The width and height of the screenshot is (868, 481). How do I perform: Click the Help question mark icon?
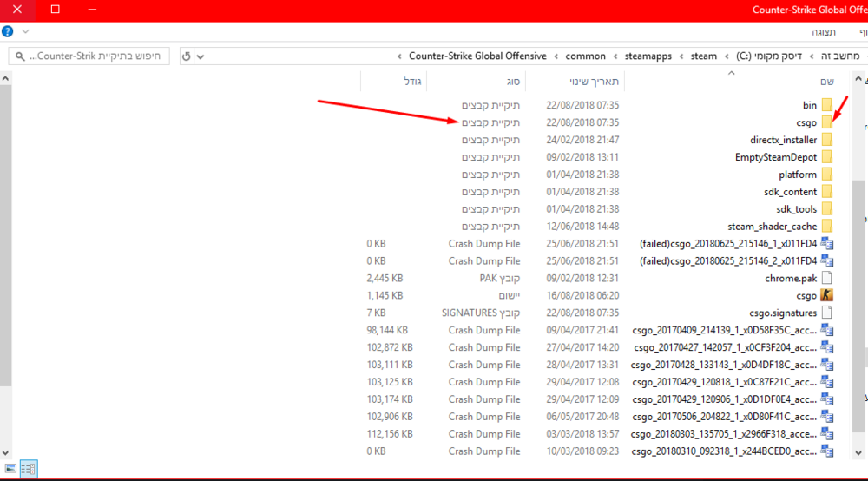(8, 31)
